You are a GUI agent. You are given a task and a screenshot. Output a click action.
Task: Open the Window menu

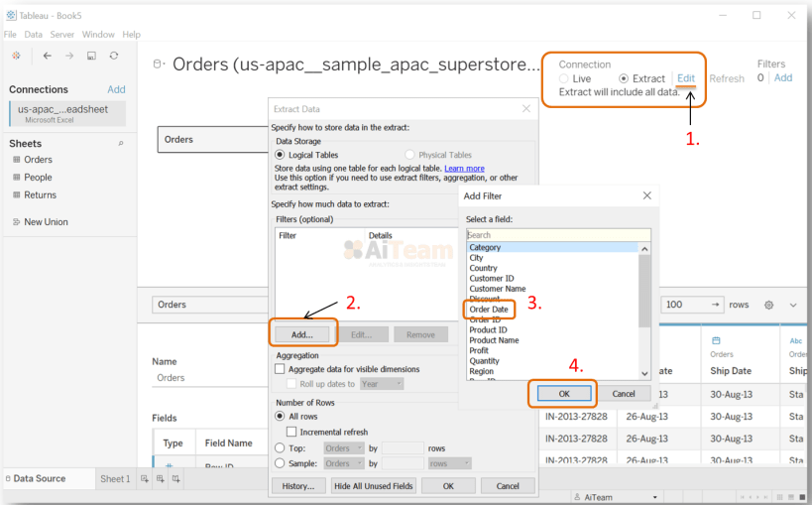98,34
